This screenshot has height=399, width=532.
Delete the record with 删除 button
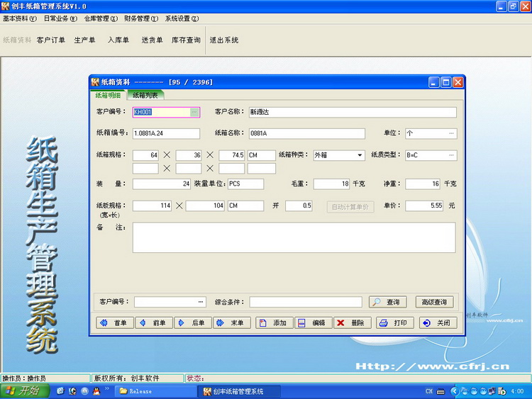tap(352, 322)
